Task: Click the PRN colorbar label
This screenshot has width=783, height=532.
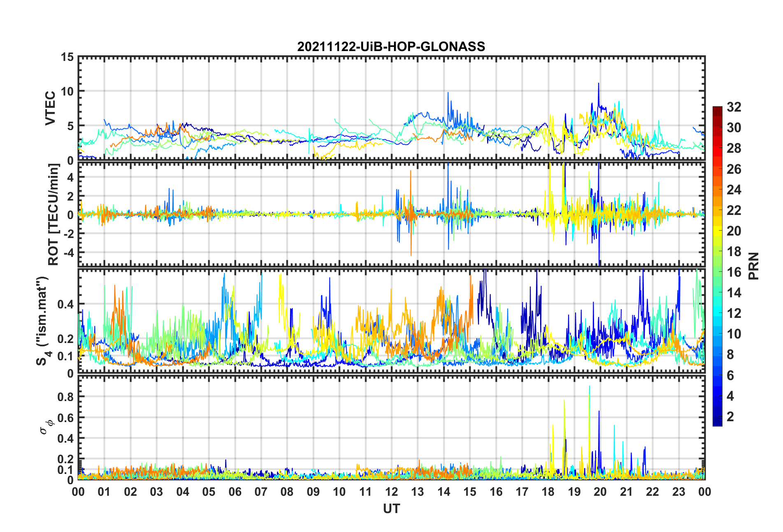Action: point(753,266)
